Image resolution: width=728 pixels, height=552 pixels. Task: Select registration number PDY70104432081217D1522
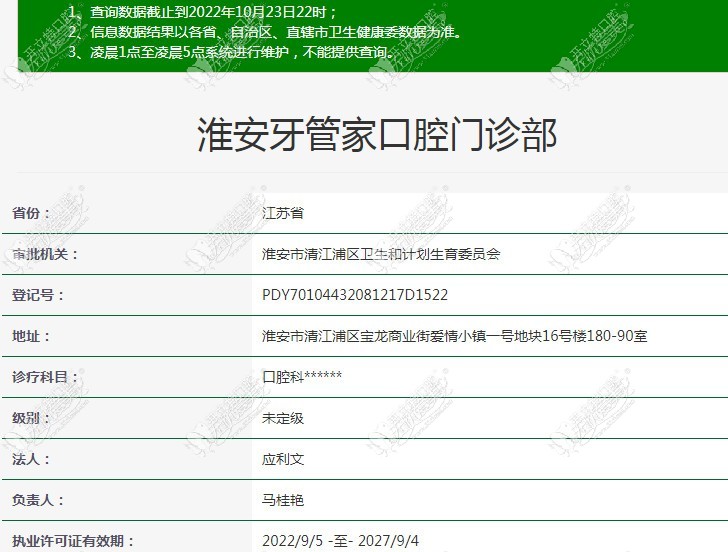[x=355, y=295]
